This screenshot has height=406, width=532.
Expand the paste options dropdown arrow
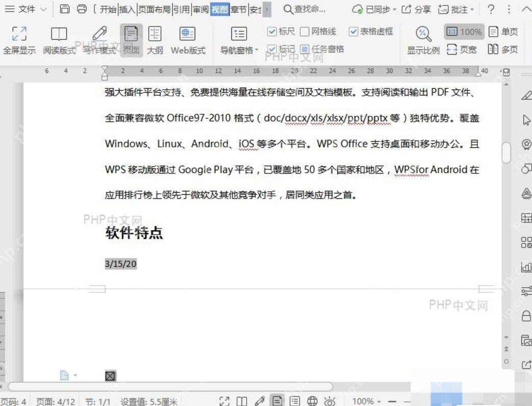(75, 375)
